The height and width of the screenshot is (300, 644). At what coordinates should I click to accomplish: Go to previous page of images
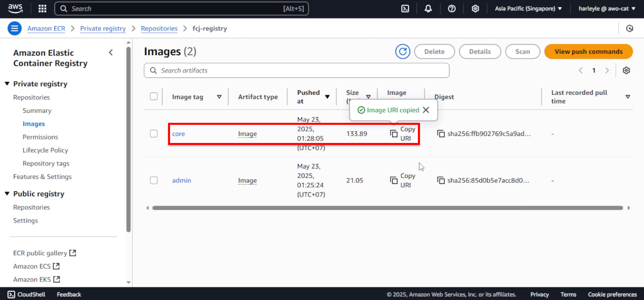click(x=581, y=70)
